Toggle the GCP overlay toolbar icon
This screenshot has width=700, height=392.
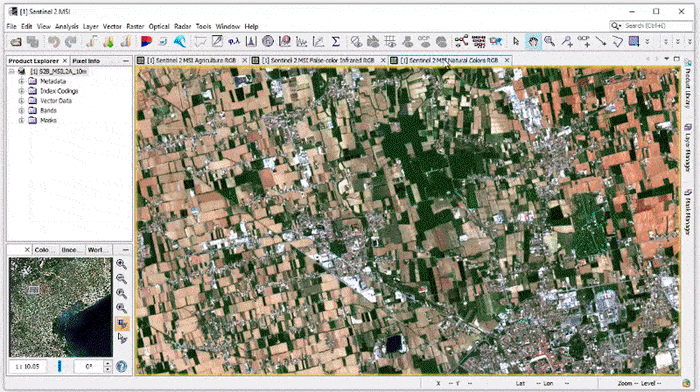point(424,42)
